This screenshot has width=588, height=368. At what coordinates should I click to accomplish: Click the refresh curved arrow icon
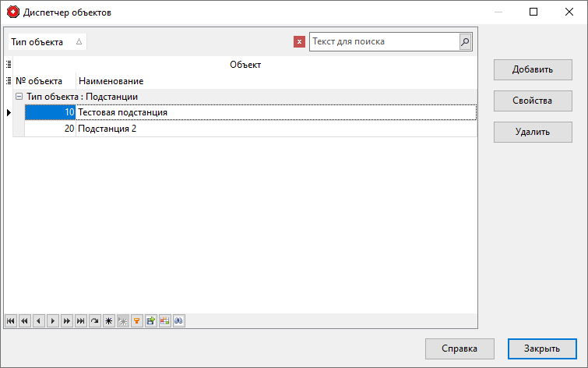95,321
